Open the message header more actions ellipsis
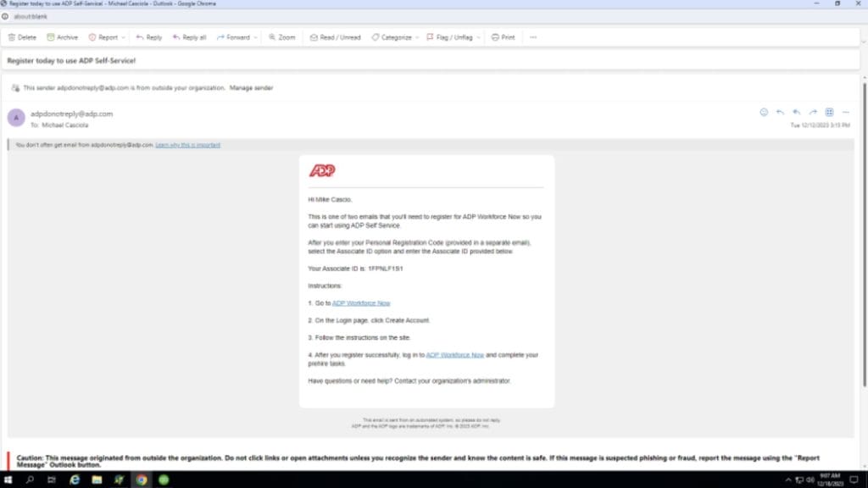Image resolution: width=868 pixels, height=488 pixels. [x=845, y=112]
